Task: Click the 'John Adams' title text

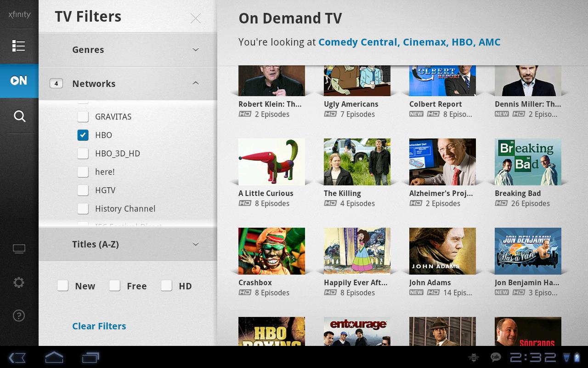Action: [430, 283]
